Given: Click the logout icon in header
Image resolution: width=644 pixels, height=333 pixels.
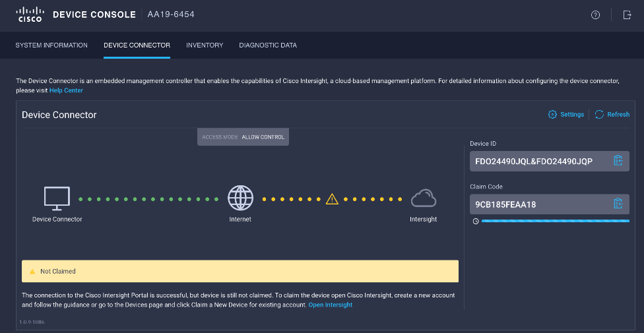Looking at the screenshot, I should [x=627, y=15].
